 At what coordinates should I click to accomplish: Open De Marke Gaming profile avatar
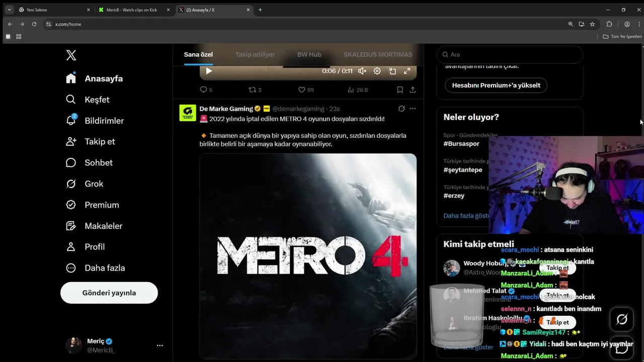(x=188, y=113)
